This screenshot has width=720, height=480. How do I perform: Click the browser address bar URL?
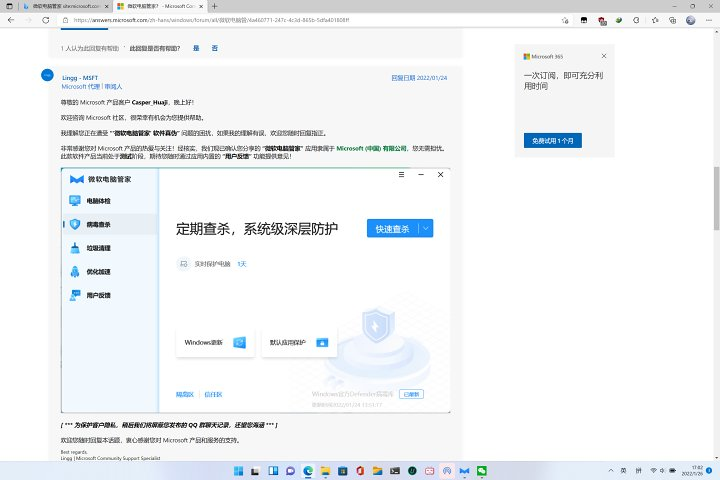211,20
